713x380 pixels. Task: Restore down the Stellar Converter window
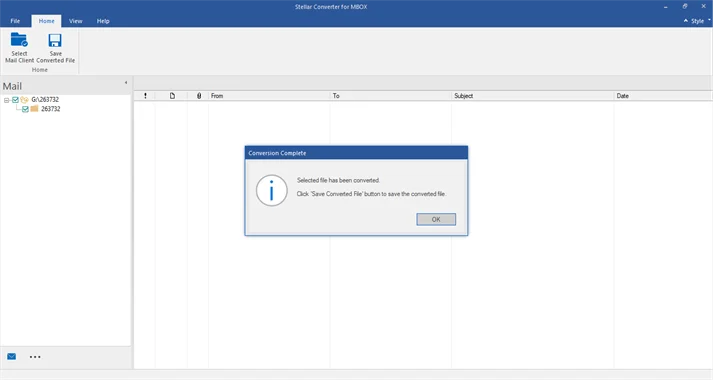(685, 6)
